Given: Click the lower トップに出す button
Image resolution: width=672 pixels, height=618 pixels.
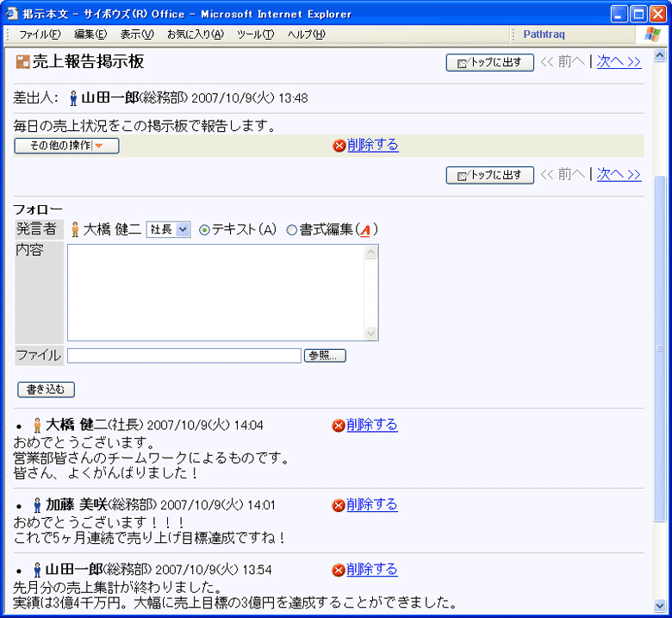Looking at the screenshot, I should point(490,176).
